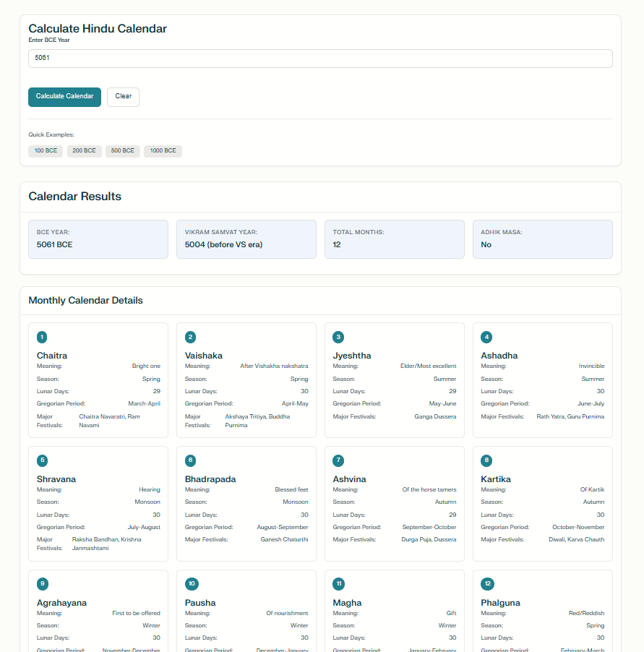Click 'Red/Reddish' meaning in Phalguna card

[x=587, y=613]
